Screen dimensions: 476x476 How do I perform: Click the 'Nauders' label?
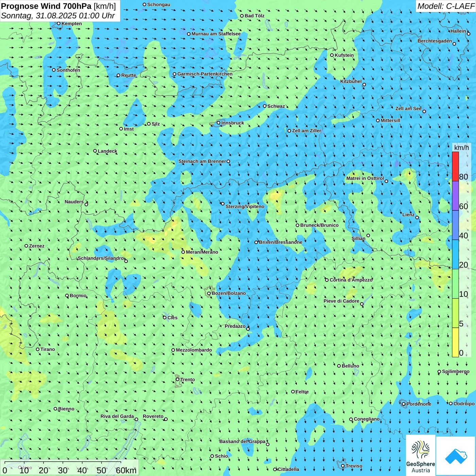(x=74, y=202)
